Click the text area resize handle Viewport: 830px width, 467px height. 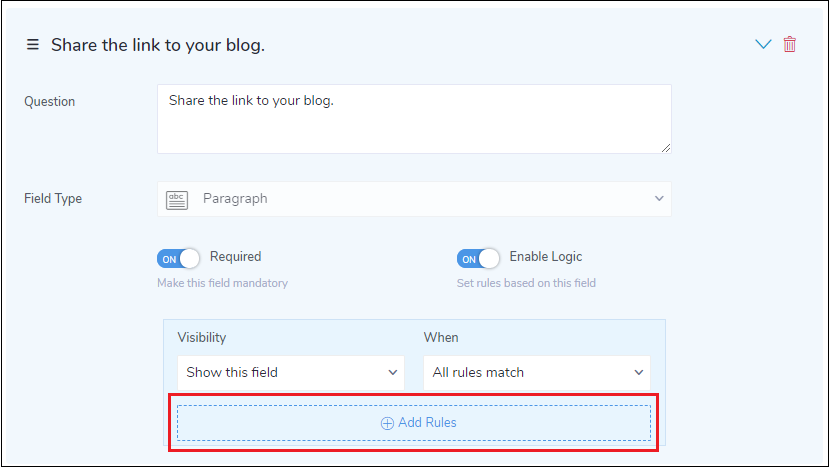coord(665,147)
